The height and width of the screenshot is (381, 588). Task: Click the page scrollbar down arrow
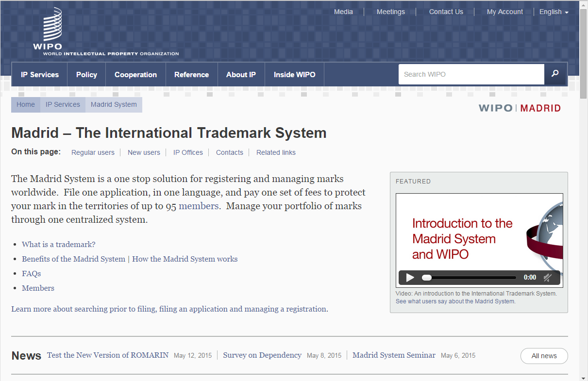[x=584, y=377]
